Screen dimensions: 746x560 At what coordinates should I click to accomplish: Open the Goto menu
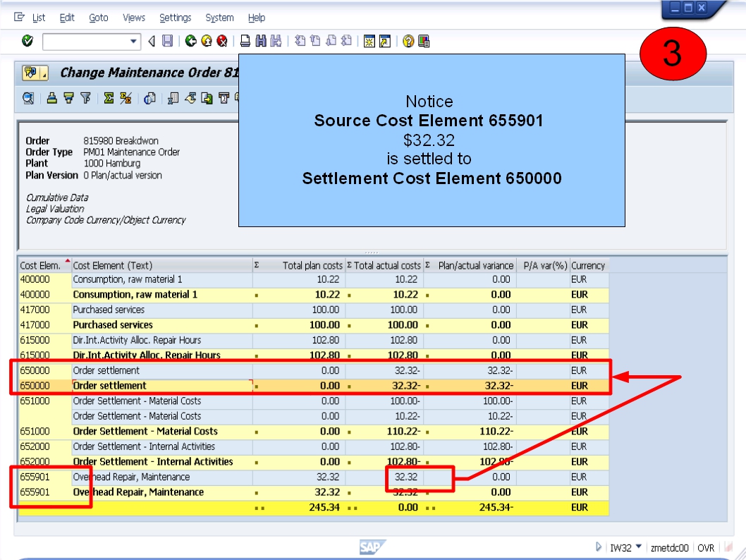(99, 18)
